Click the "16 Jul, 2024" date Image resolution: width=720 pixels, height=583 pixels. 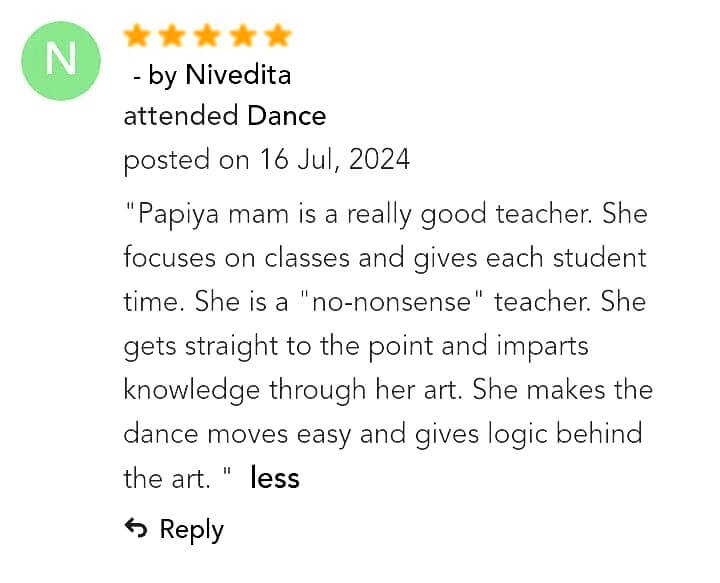point(335,159)
